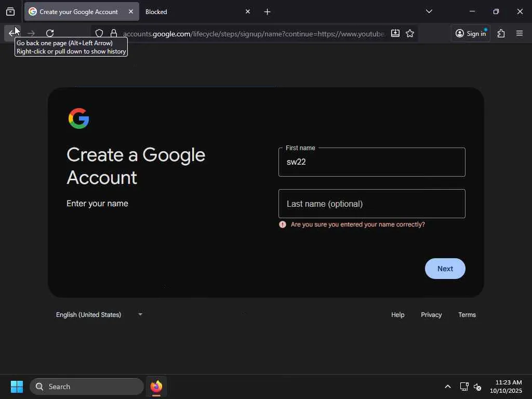Focus the First name input field
Viewport: 532px width, 399px height.
(x=372, y=162)
